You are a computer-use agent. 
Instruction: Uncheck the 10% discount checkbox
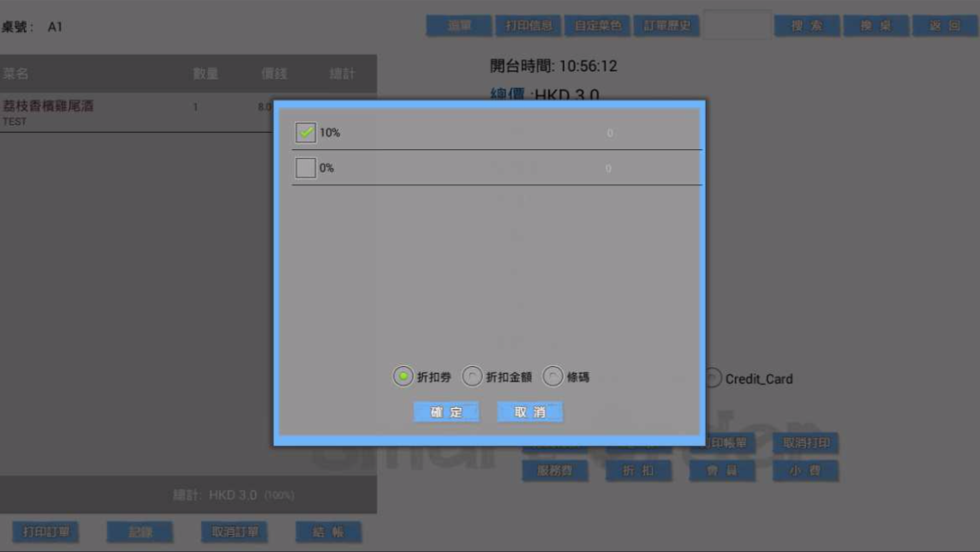click(x=306, y=133)
